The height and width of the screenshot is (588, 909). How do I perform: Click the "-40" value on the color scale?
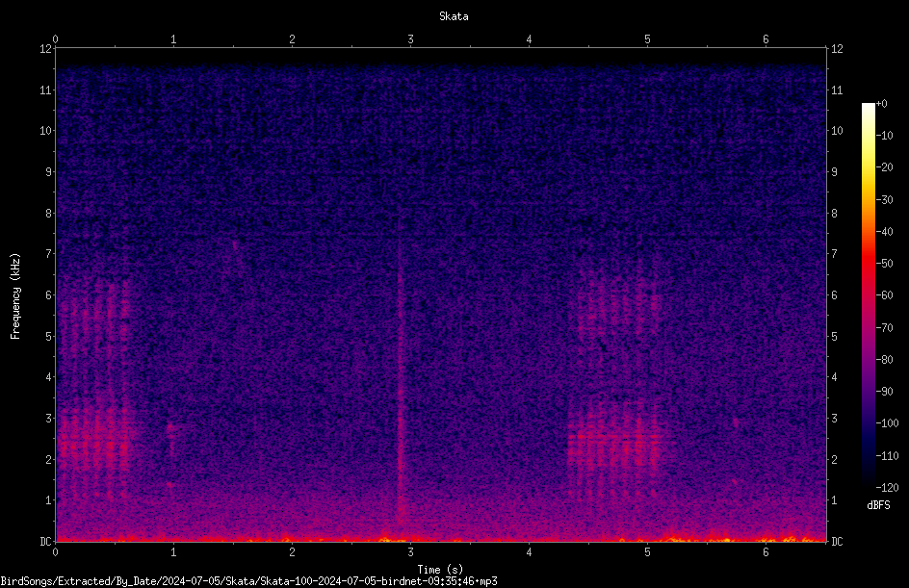[x=884, y=232]
